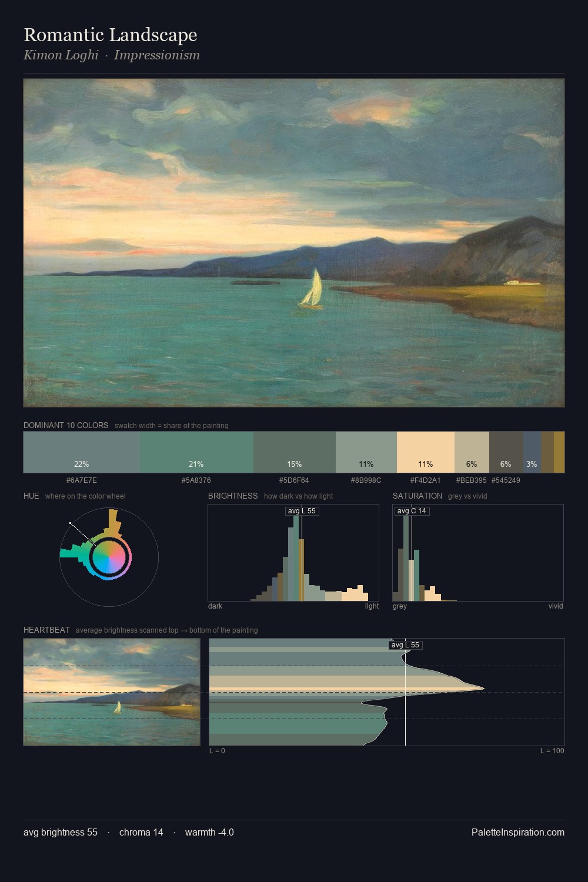Click 'avg brightness 55' in the footer

(x=61, y=832)
